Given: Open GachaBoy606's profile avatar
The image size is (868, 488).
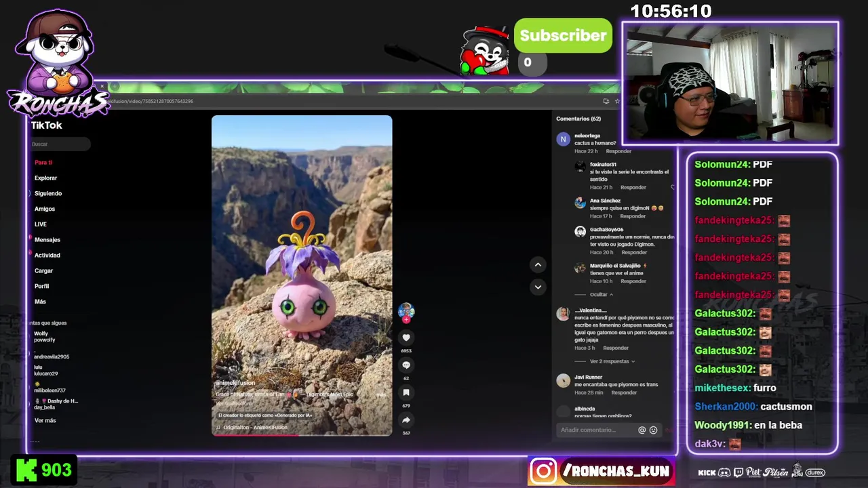Looking at the screenshot, I should coord(580,232).
